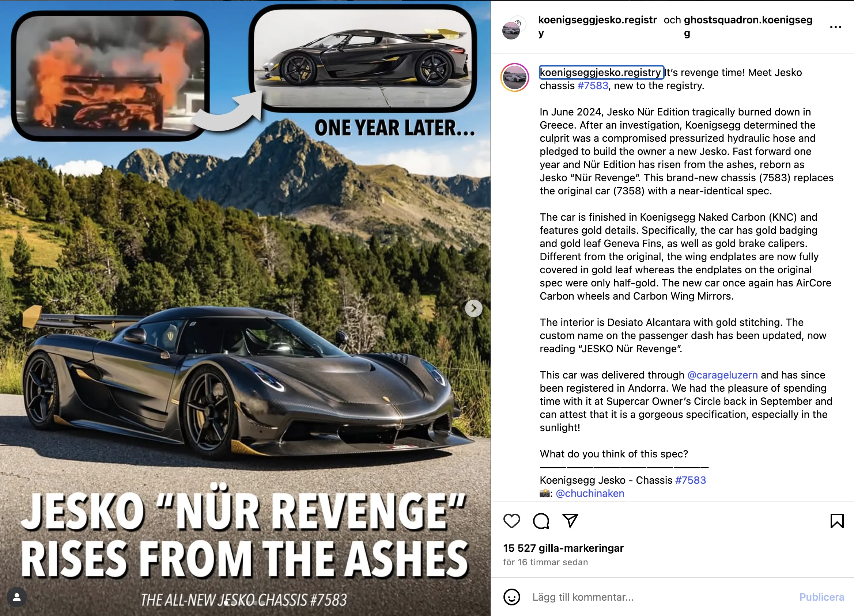
Task: Click för 16 timmar sedan timestamp
Action: coord(545,562)
